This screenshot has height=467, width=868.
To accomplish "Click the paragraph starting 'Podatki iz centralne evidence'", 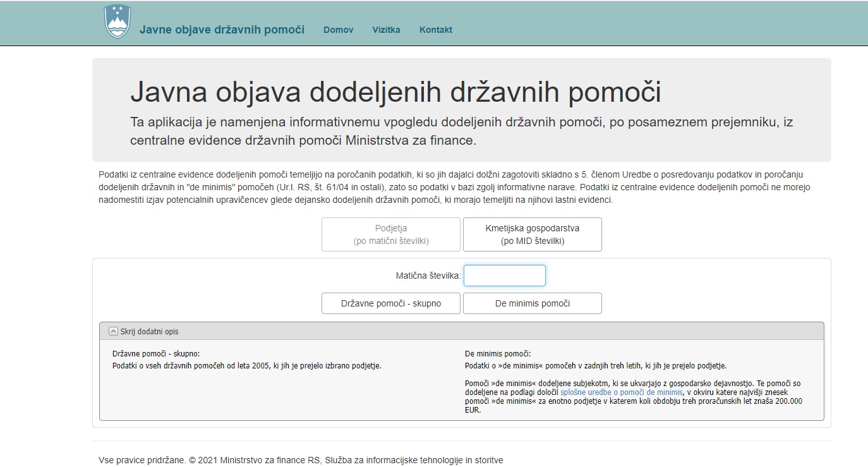I will (454, 188).
